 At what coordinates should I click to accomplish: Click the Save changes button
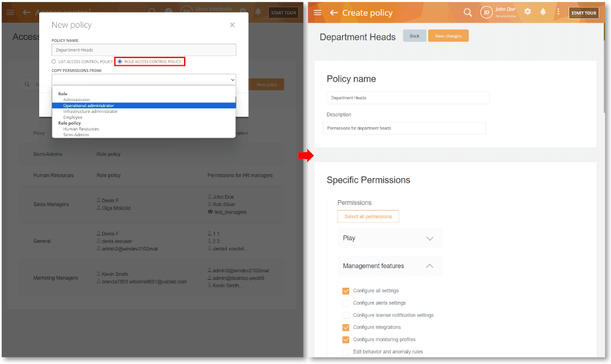(x=448, y=36)
